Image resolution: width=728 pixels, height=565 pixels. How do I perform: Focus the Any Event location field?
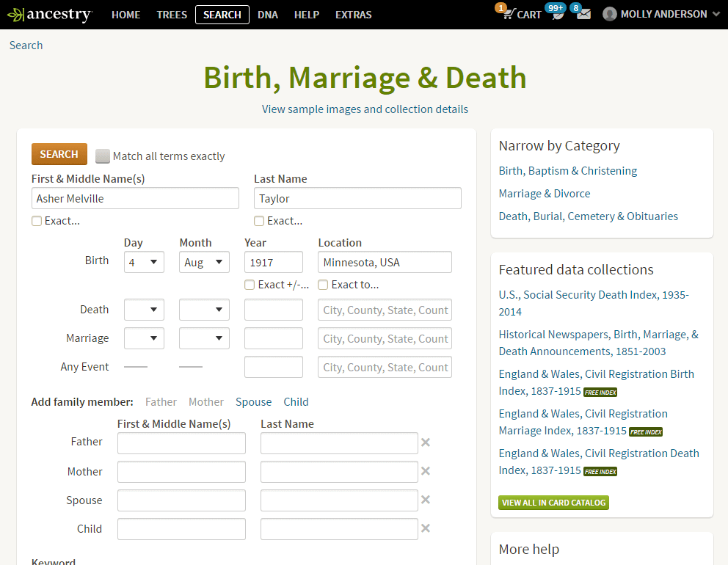(x=385, y=367)
